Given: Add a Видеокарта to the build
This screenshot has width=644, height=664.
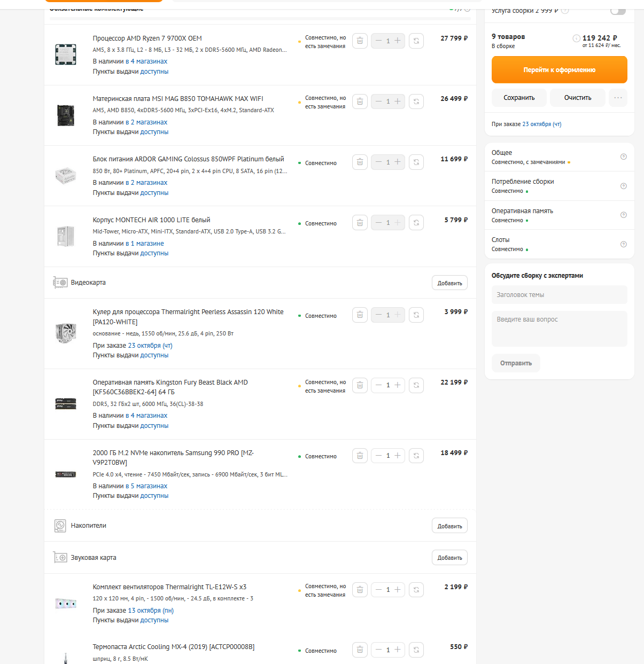Looking at the screenshot, I should point(449,283).
